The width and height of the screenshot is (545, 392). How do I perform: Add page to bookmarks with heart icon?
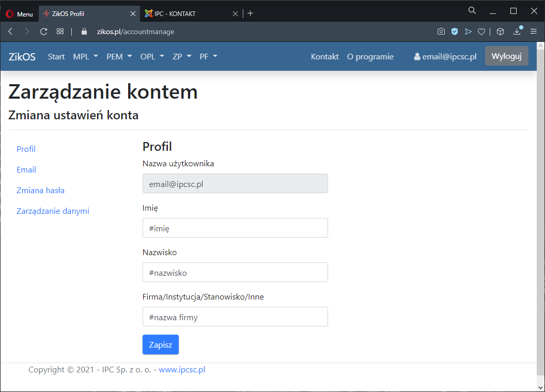tap(481, 32)
